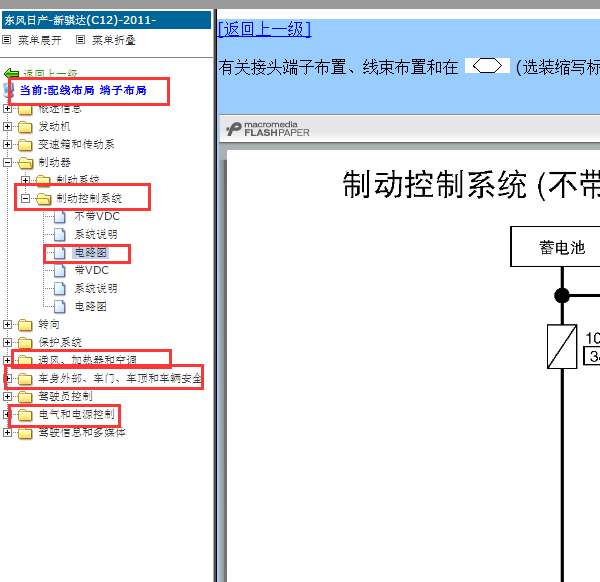Open 系统说明 under 带VDC
The height and width of the screenshot is (582, 600).
tap(96, 288)
